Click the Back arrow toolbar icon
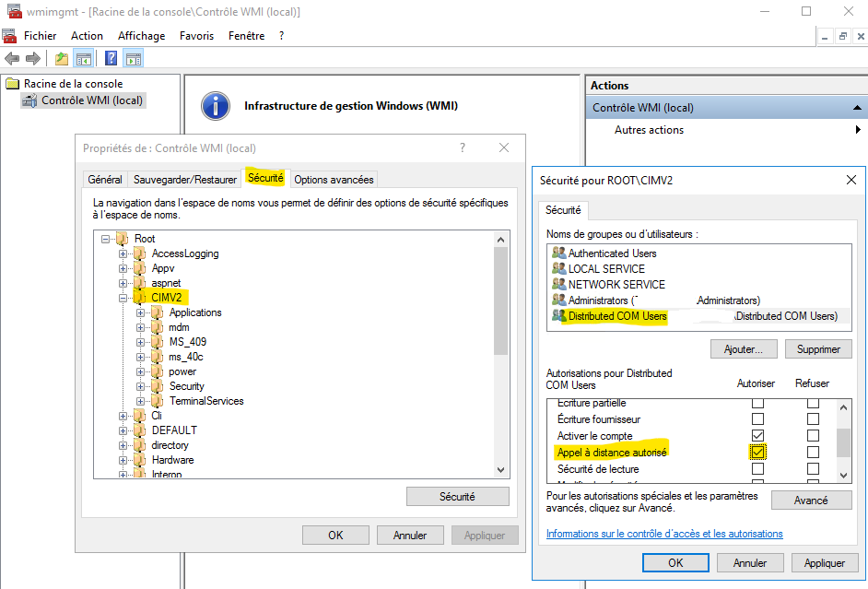The width and height of the screenshot is (868, 589). tap(12, 58)
